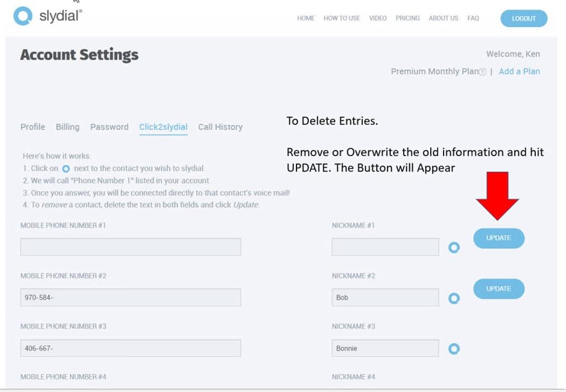Slydial the contact Bonnie via circle icon
Screen dimensions: 566x392
[454, 349]
